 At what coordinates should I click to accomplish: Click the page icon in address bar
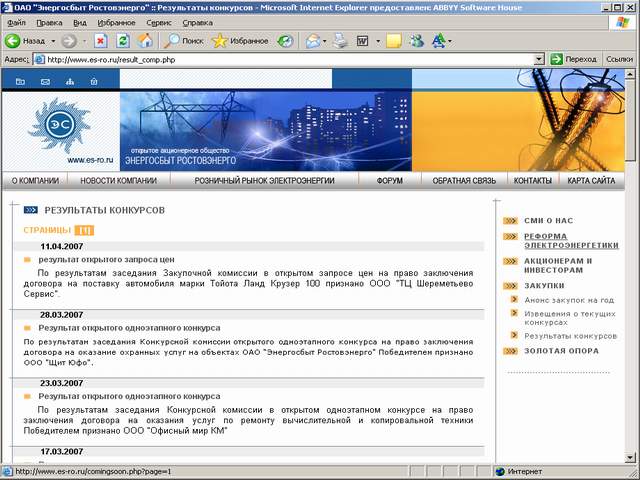pyautogui.click(x=40, y=60)
